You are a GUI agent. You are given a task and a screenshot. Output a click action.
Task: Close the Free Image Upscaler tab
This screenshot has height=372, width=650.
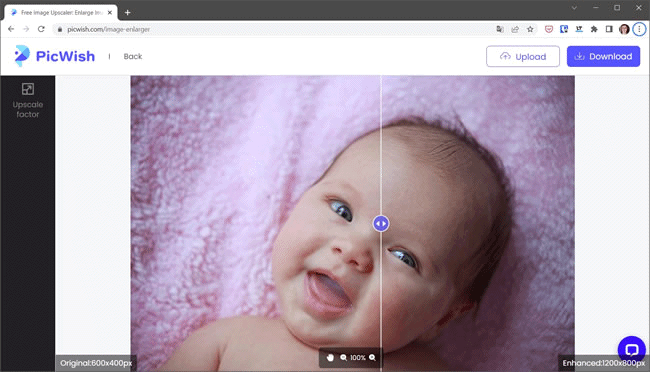click(x=110, y=12)
